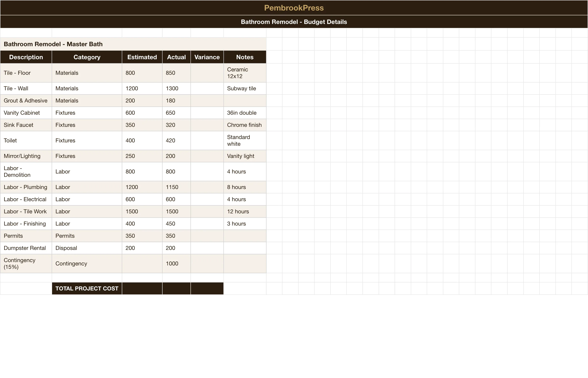Click the 'Standard white' notes cell

[x=245, y=140]
